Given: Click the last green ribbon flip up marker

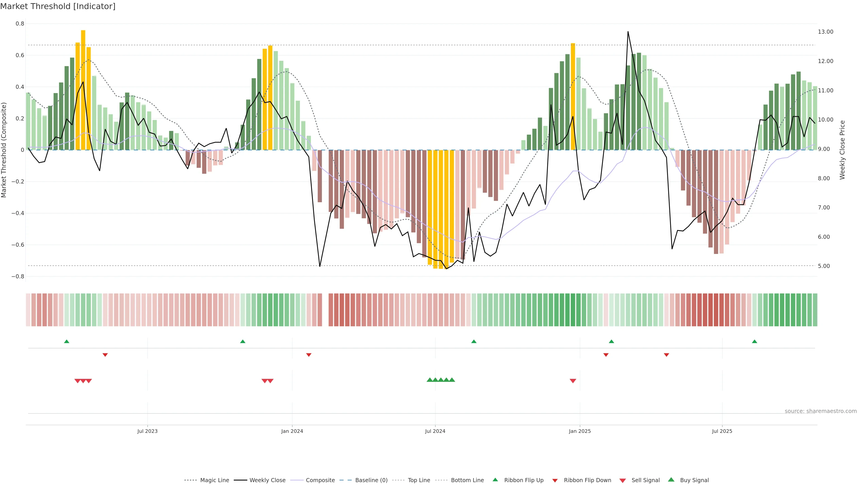Looking at the screenshot, I should coord(755,342).
